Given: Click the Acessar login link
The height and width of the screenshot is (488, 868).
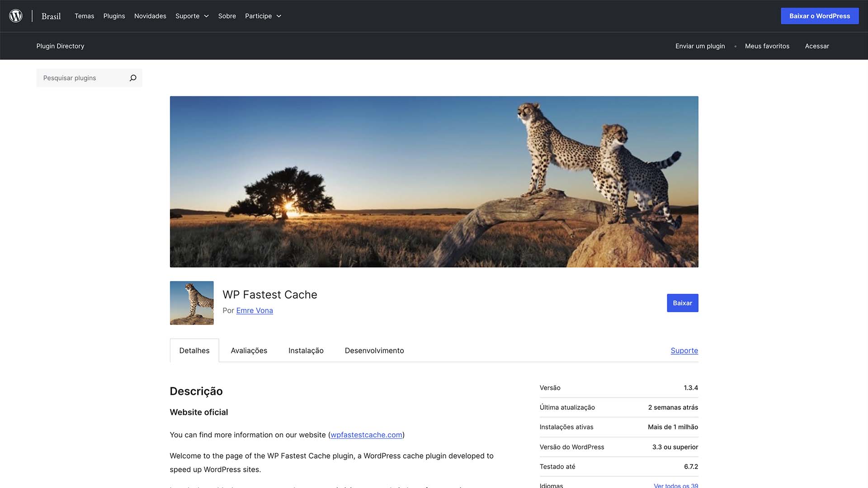Looking at the screenshot, I should pos(817,46).
